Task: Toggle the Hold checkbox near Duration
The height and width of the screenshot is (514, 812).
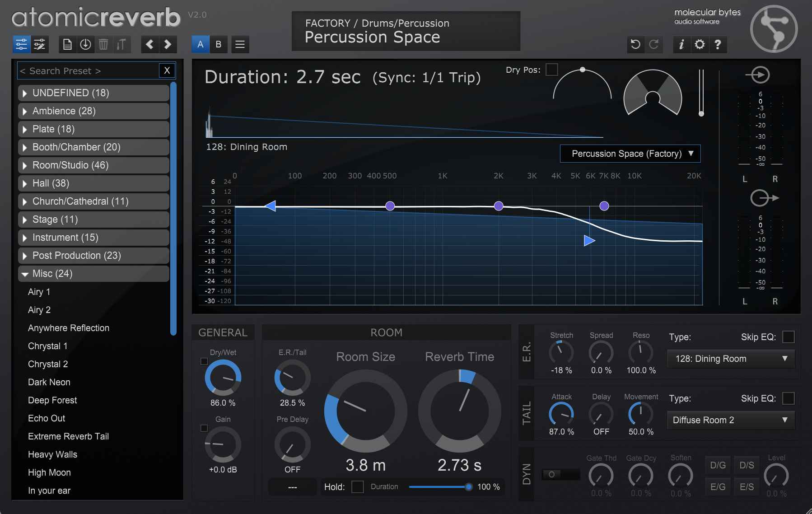Action: click(x=358, y=487)
